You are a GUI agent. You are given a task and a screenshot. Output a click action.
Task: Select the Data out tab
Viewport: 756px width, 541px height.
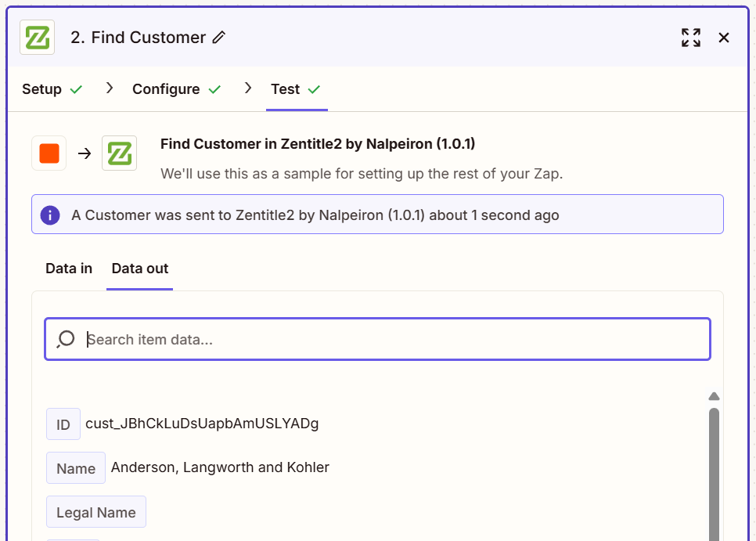point(140,269)
